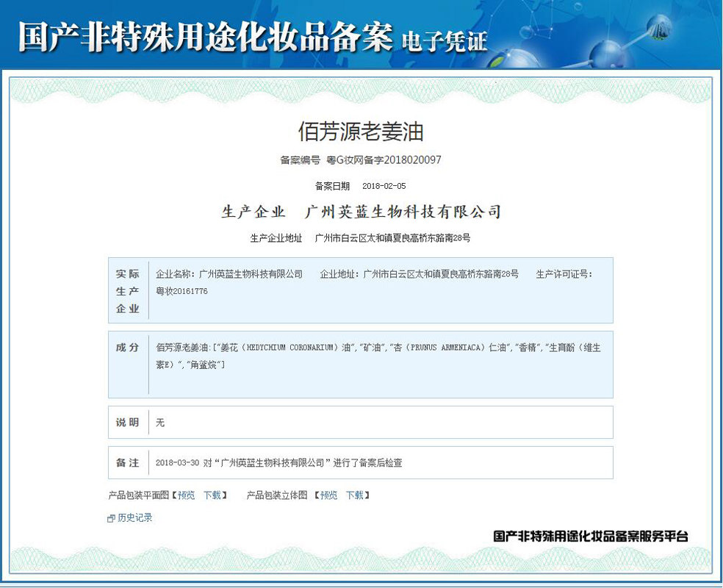Download the 产品包装立体图 image
The height and width of the screenshot is (588, 723).
(355, 495)
